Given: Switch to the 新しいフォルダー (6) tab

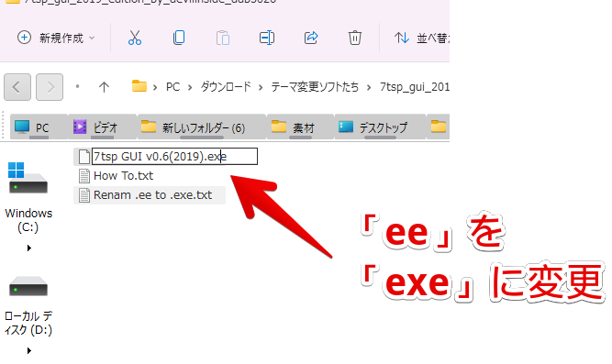Looking at the screenshot, I should coord(202,127).
